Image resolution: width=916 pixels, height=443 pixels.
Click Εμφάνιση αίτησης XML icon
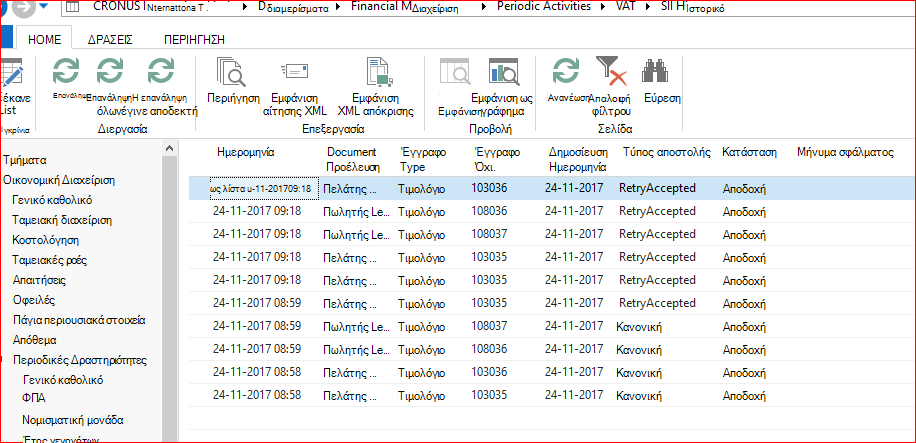pyautogui.click(x=296, y=71)
